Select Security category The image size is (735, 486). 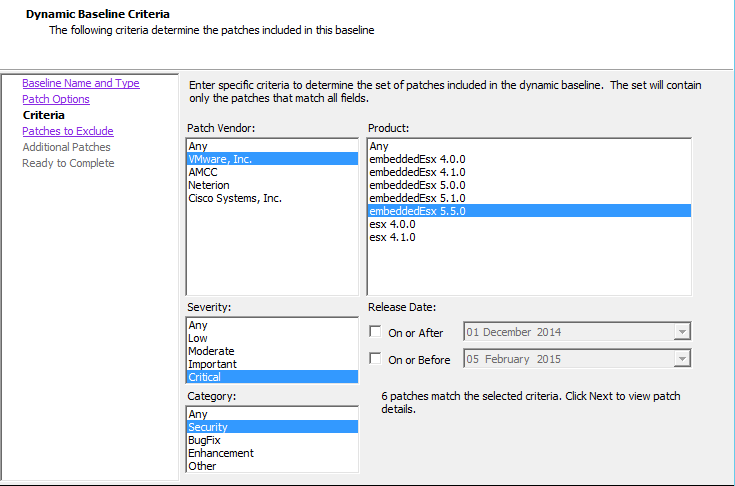[x=208, y=427]
